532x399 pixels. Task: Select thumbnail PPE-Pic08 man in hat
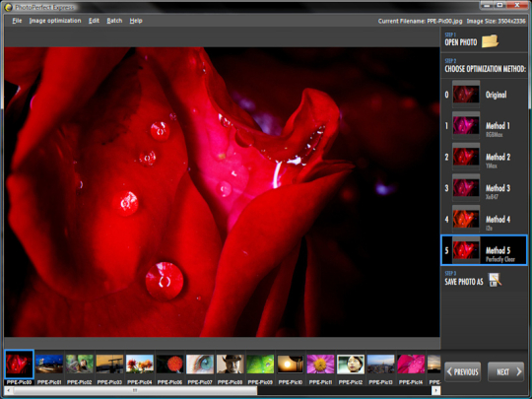tap(230, 365)
